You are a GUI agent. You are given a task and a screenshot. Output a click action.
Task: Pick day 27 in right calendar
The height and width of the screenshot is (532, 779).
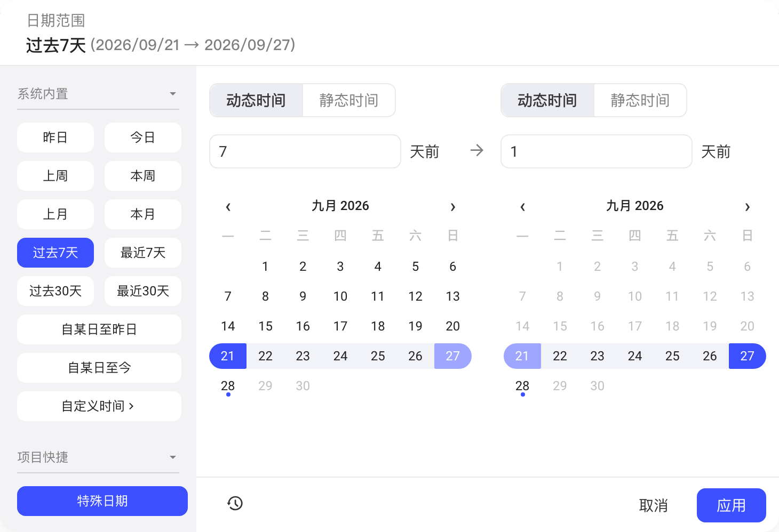click(748, 356)
